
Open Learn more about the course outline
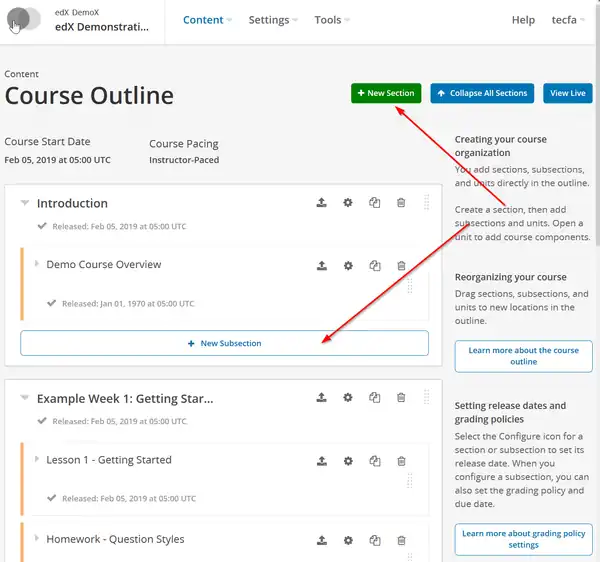523,356
